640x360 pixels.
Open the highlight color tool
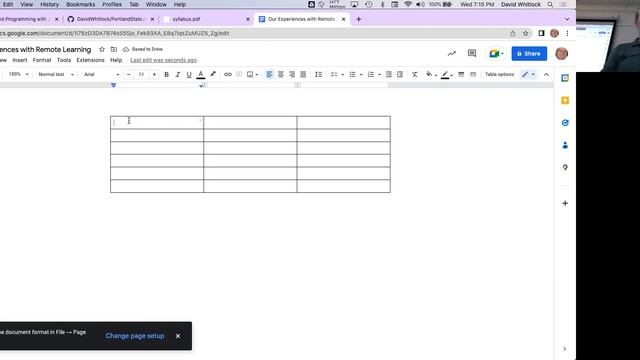(213, 74)
